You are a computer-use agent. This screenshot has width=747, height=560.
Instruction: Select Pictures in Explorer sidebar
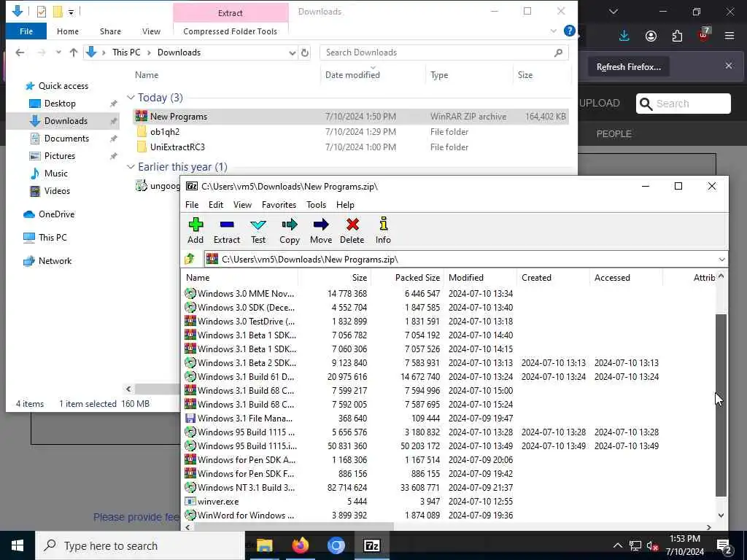pyautogui.click(x=59, y=156)
